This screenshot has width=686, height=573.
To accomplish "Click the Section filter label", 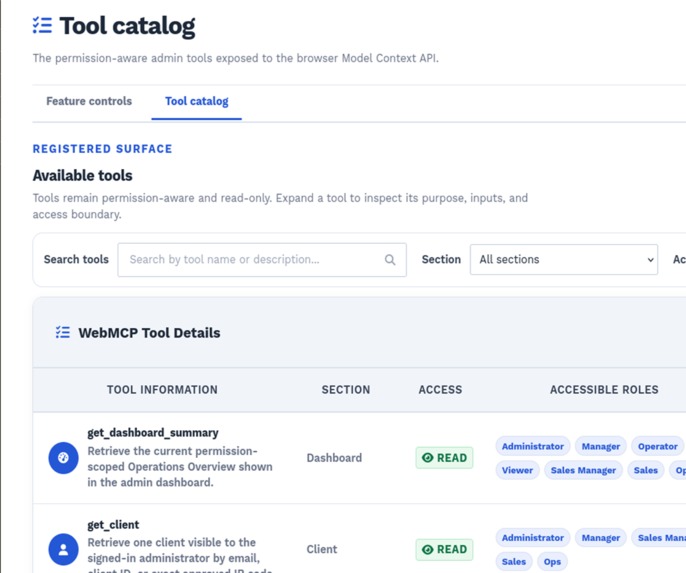I will click(x=441, y=259).
